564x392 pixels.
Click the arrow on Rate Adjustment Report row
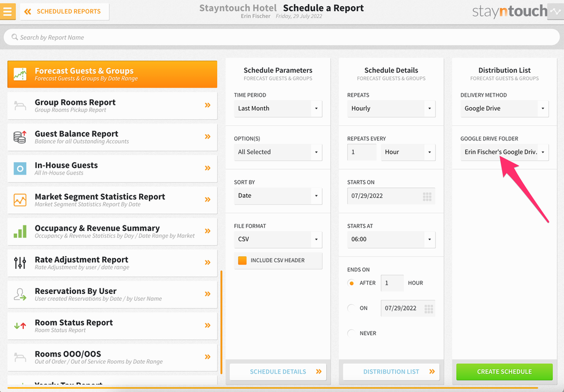pos(208,262)
